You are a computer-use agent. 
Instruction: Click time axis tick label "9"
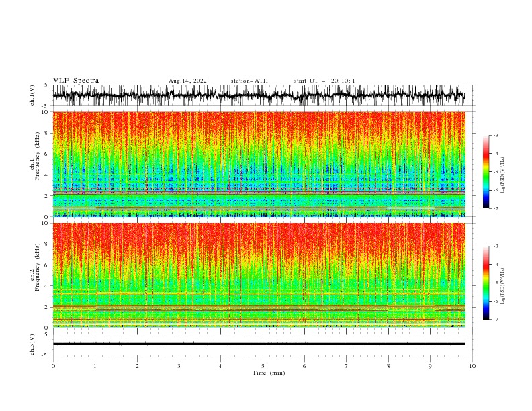[430, 366]
